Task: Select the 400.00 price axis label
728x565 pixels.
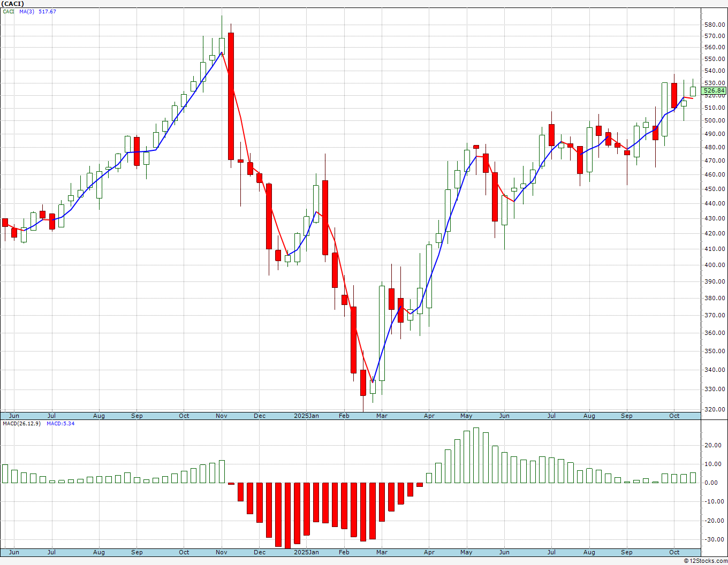Action: click(x=715, y=265)
